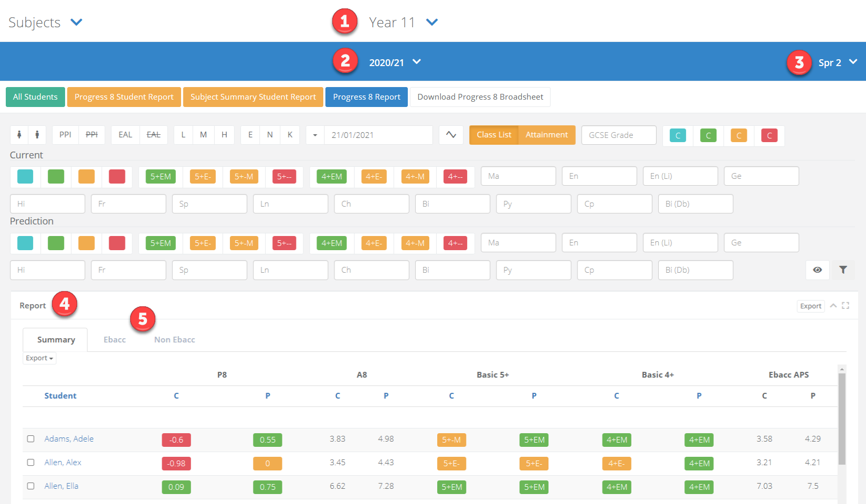Open student link Adams, Adele

pyautogui.click(x=69, y=439)
